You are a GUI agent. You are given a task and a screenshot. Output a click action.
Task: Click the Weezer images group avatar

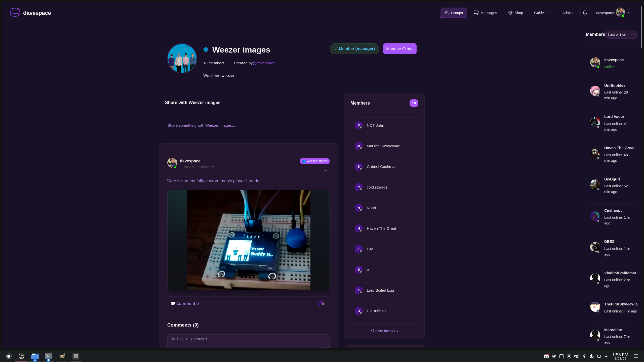[x=182, y=58]
